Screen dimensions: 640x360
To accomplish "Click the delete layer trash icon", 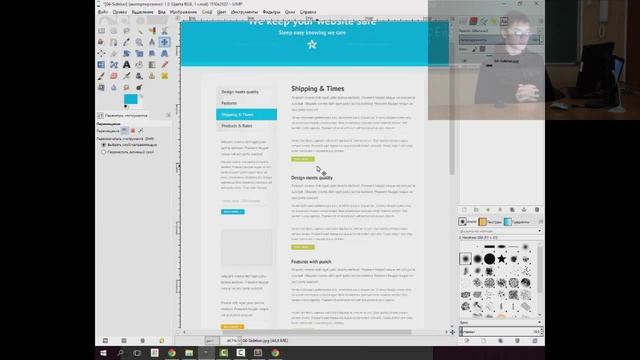I will click(537, 209).
